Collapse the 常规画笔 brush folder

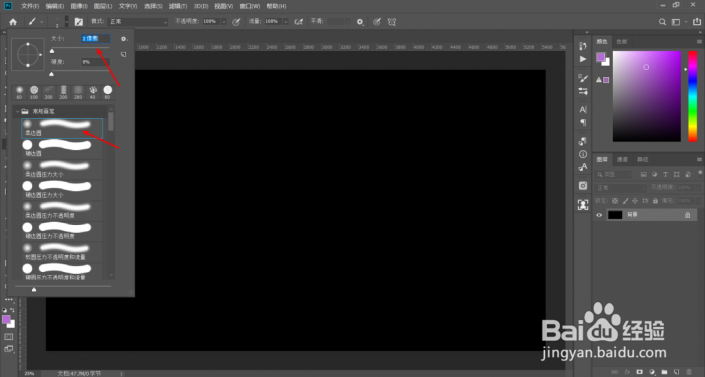click(x=18, y=111)
